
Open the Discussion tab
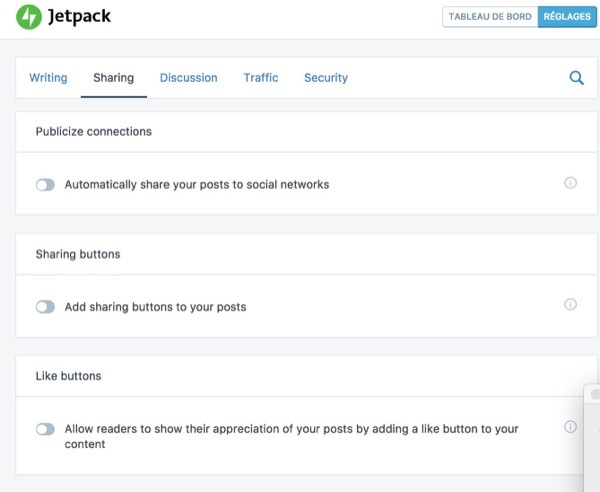tap(188, 78)
